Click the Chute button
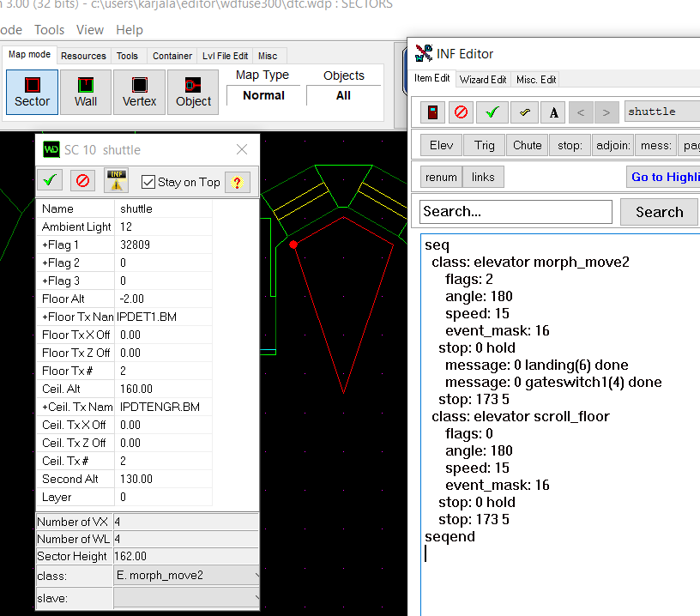The image size is (700, 616). coord(528,145)
